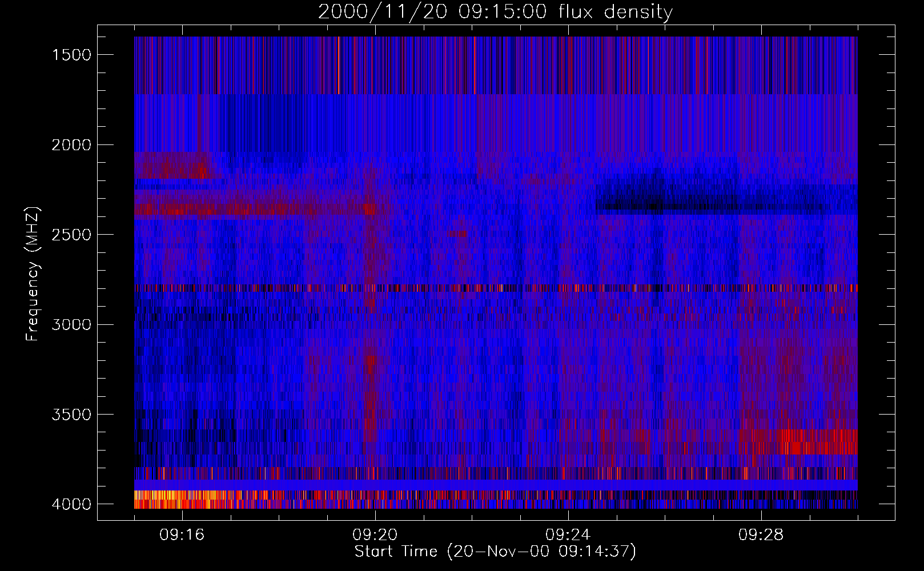Viewport: 924px width, 571px height.
Task: Select the 3500 frequency tick label
Action: click(x=71, y=415)
